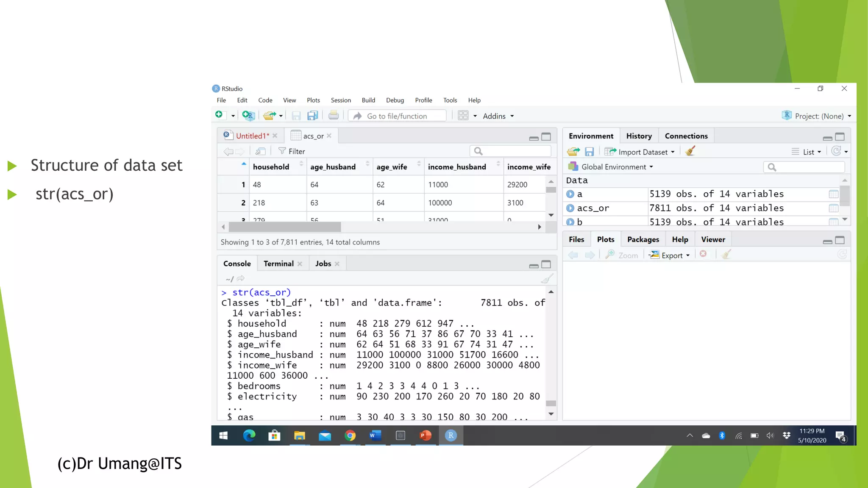Open the Import Dataset dropdown
This screenshot has width=868, height=488.
[640, 152]
